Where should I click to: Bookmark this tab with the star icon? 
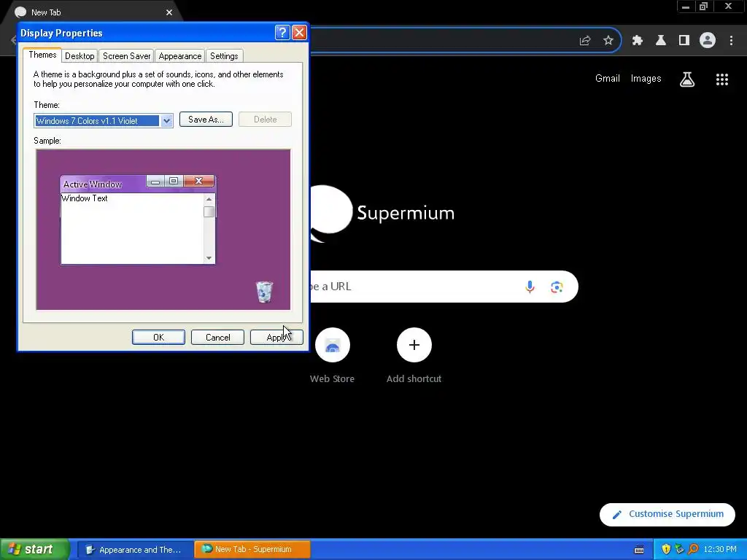pyautogui.click(x=608, y=41)
